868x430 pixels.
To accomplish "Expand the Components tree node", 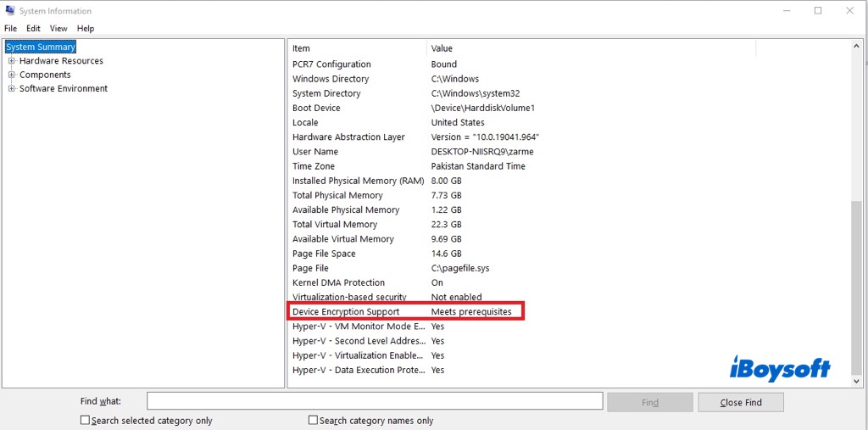I will click(12, 75).
